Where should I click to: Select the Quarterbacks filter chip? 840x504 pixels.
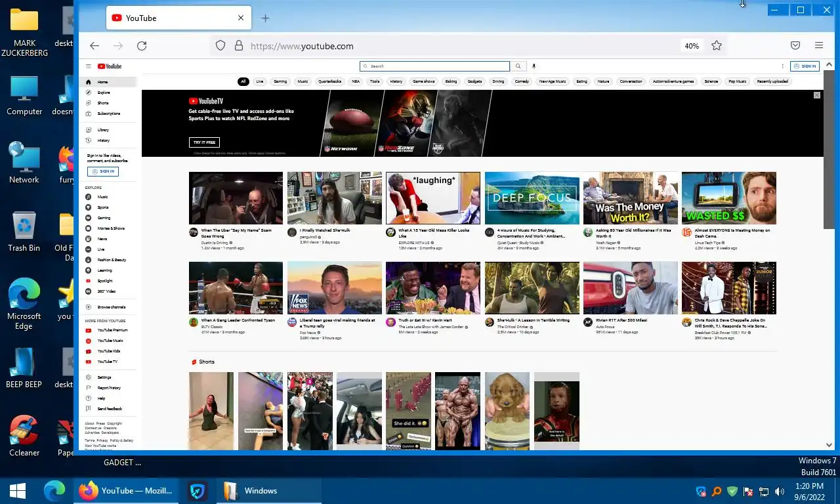coord(330,81)
